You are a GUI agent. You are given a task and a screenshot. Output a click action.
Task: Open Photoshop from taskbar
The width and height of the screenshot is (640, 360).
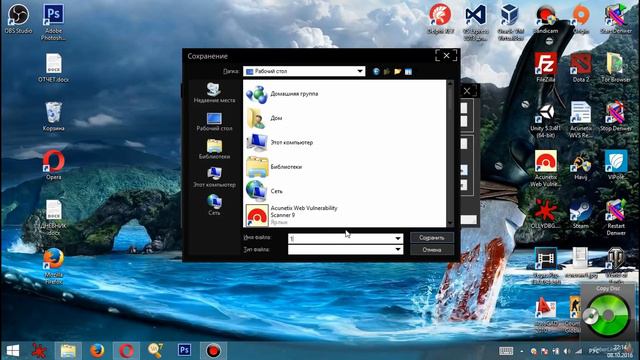click(x=184, y=350)
